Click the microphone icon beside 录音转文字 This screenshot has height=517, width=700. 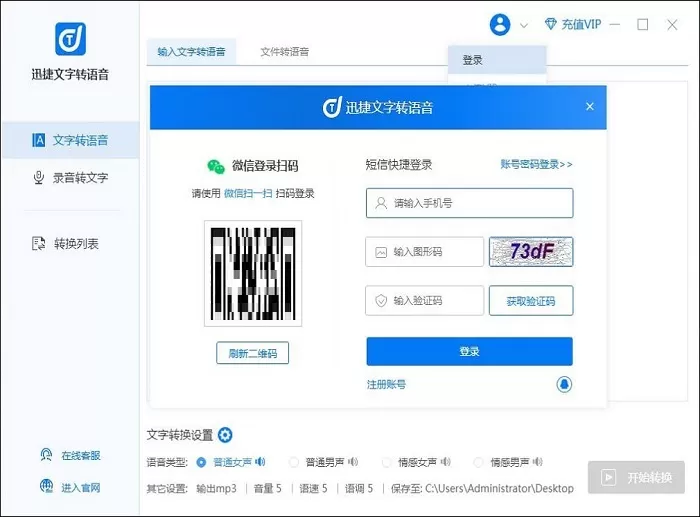tap(39, 178)
